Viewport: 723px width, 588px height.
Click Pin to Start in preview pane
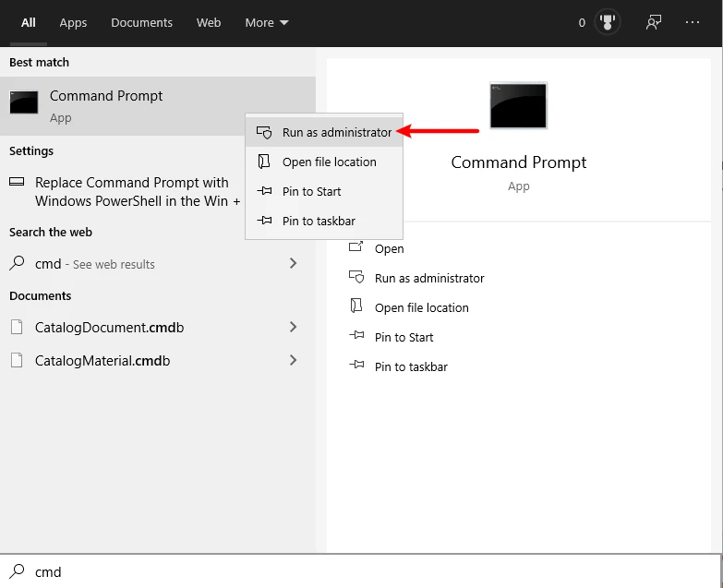pyautogui.click(x=404, y=337)
